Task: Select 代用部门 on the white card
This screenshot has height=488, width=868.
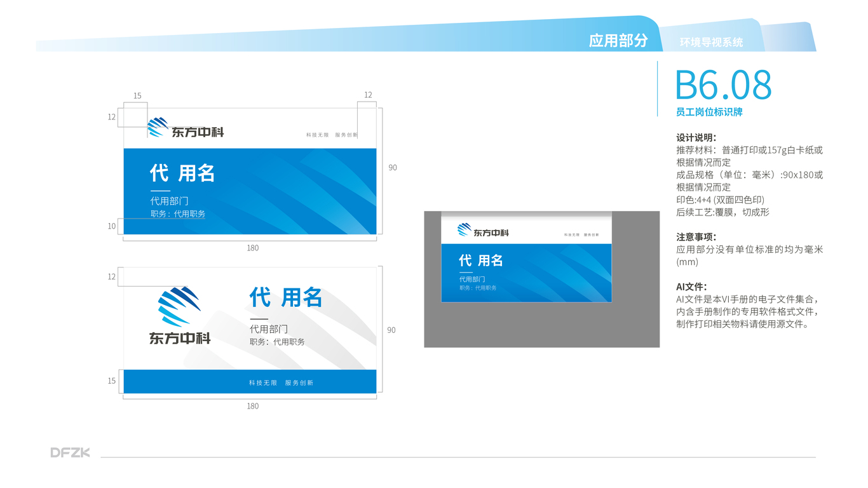Action: coord(269,329)
